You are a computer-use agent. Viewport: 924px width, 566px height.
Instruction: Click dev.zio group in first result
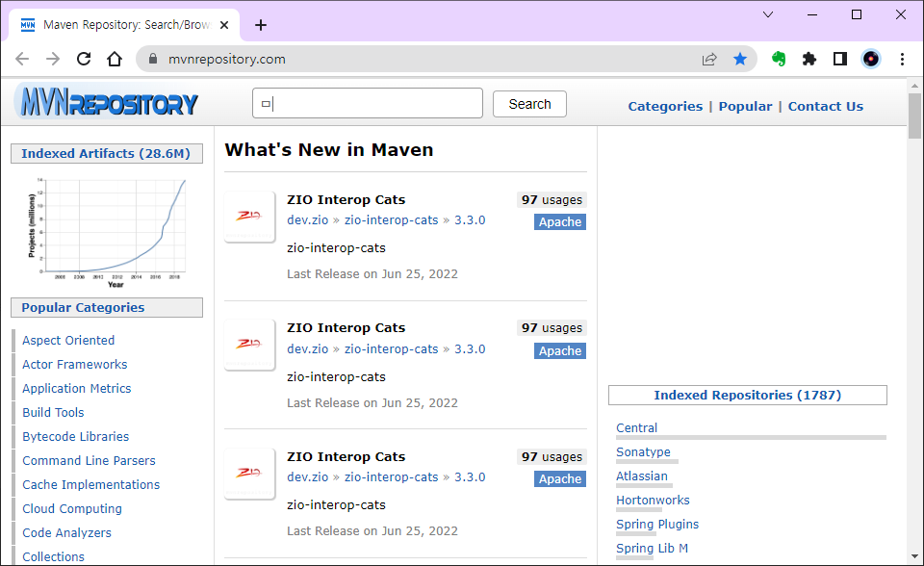[x=308, y=219]
